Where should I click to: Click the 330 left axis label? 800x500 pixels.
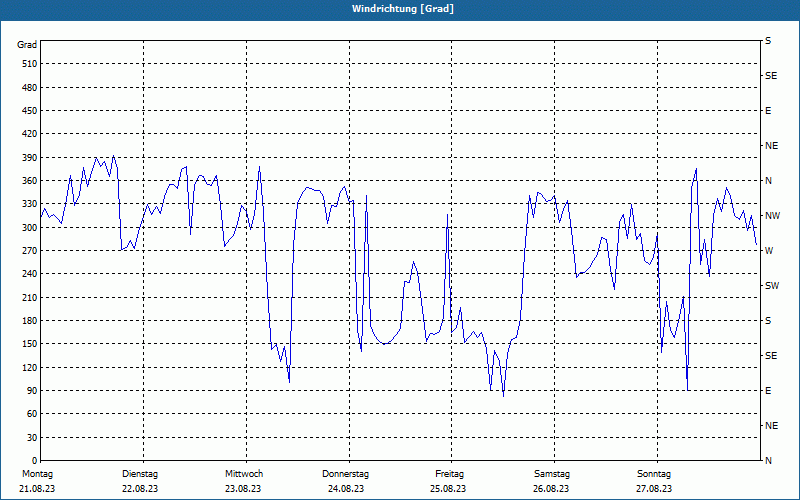point(30,204)
